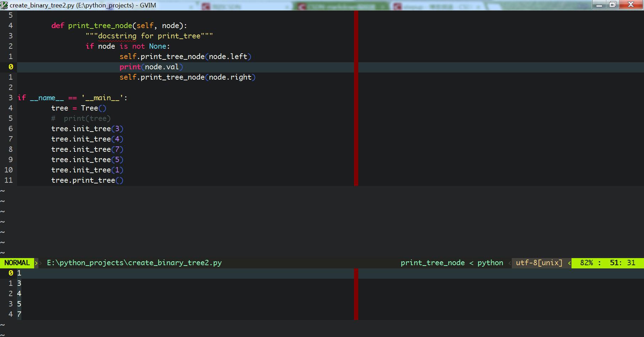Click output value '3' in the bottom window
Viewport: 644px width, 337px height.
click(19, 283)
